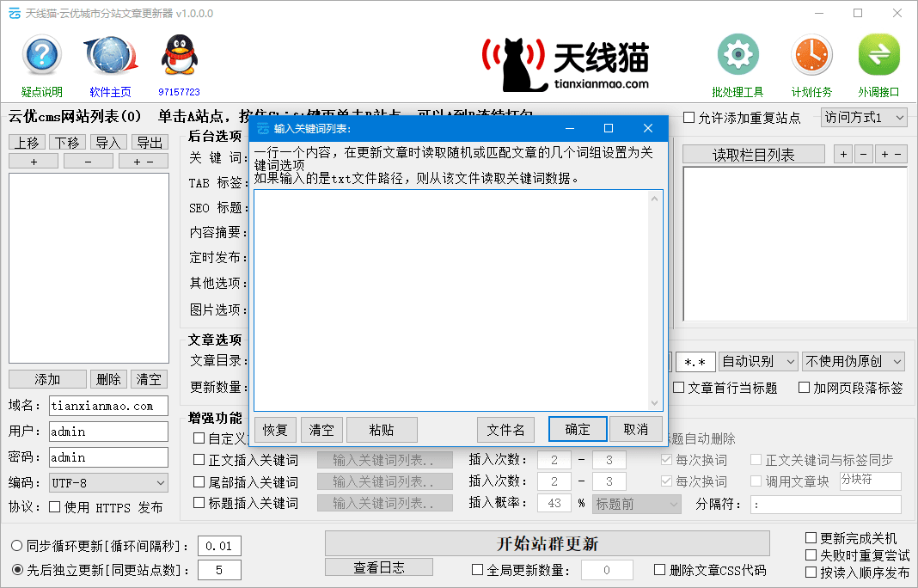Open the 不使用伪原创 dropdown
This screenshot has height=588, width=918.
click(853, 361)
